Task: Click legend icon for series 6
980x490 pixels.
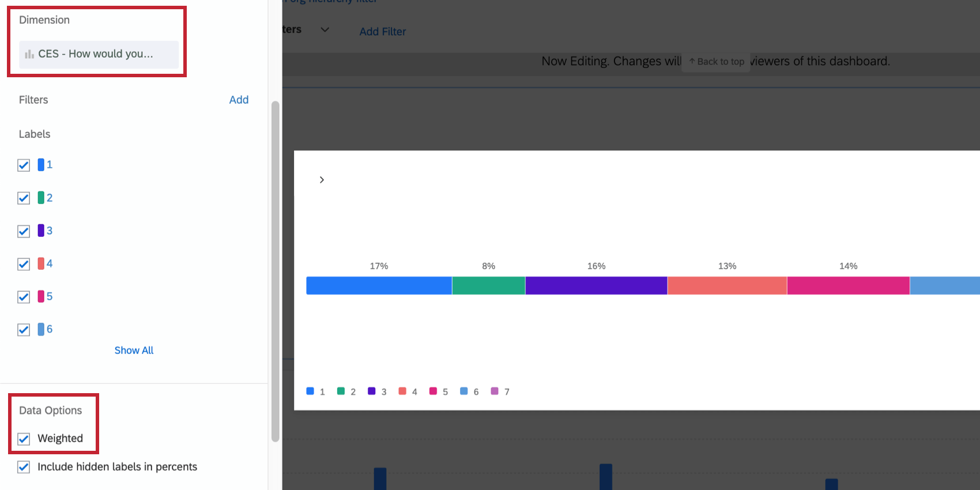Action: coord(463,391)
